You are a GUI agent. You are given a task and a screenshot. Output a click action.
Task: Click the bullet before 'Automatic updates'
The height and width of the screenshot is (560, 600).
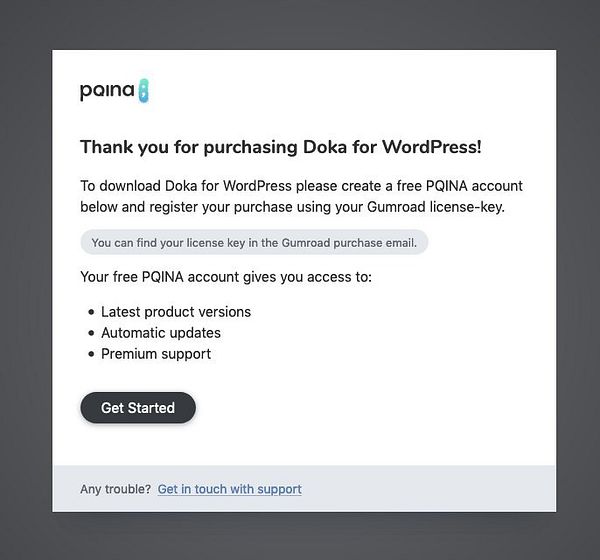(91, 333)
